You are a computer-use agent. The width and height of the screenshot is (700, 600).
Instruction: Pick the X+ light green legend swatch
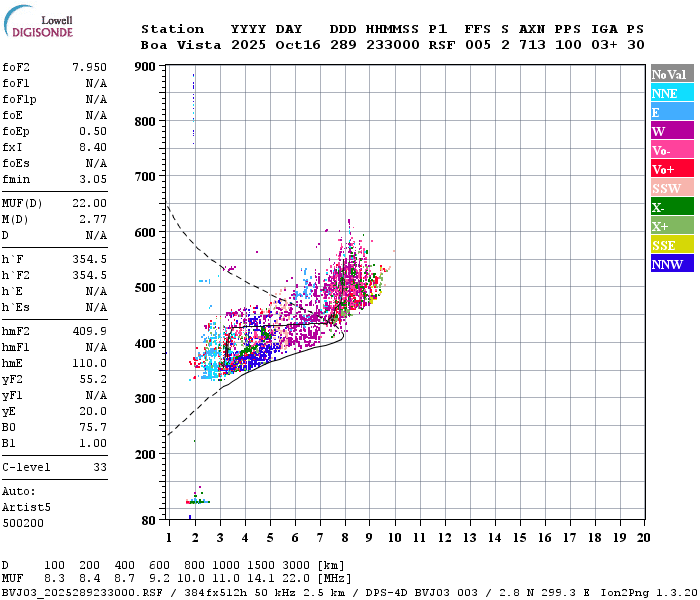[x=672, y=225]
